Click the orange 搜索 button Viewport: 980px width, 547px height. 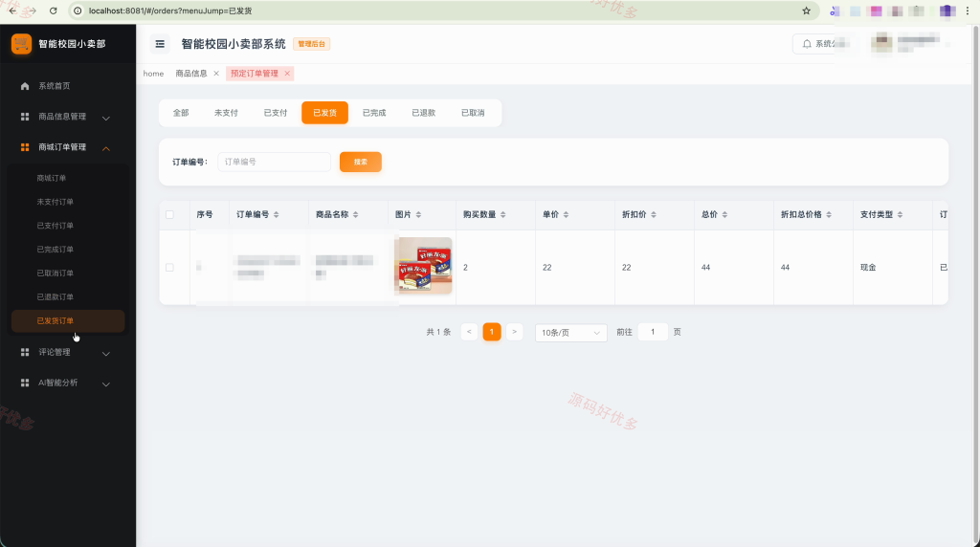tap(361, 163)
